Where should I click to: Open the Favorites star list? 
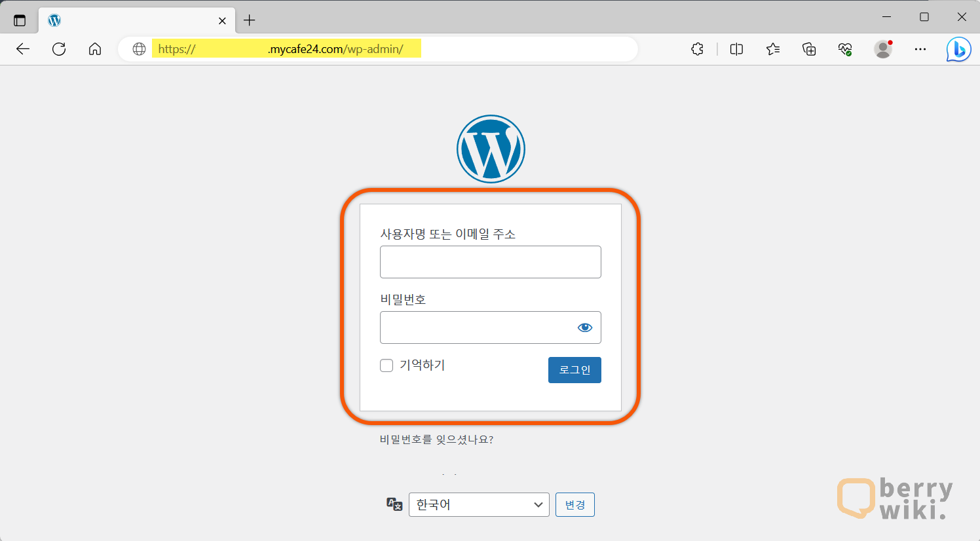pyautogui.click(x=773, y=49)
